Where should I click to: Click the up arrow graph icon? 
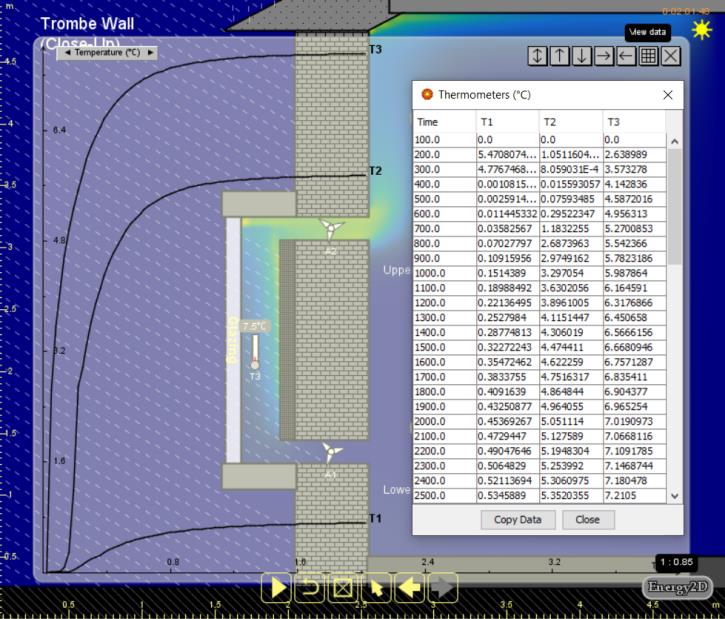[560, 57]
